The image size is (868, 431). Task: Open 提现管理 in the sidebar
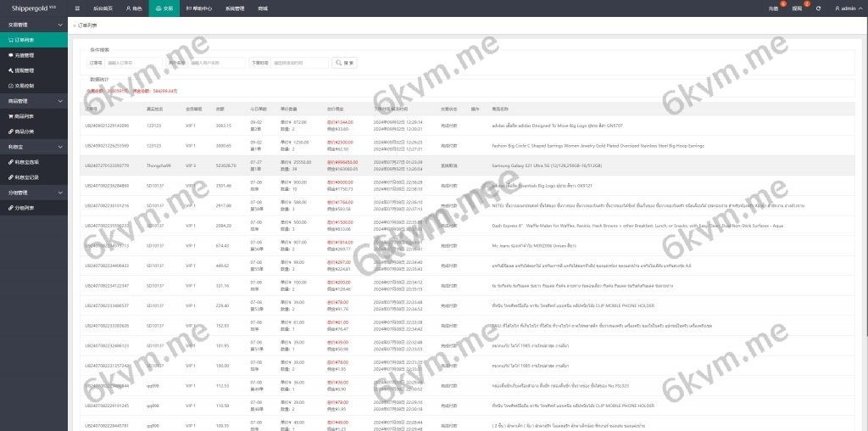pos(24,70)
